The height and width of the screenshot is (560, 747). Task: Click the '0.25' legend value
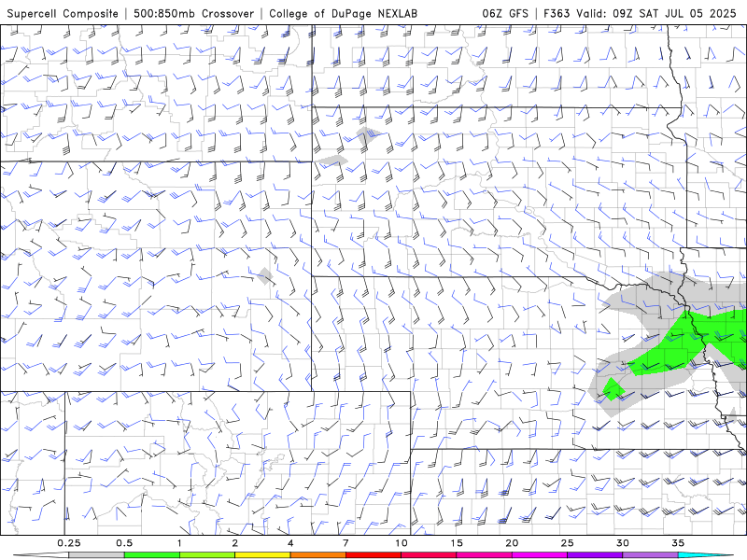pos(69,543)
